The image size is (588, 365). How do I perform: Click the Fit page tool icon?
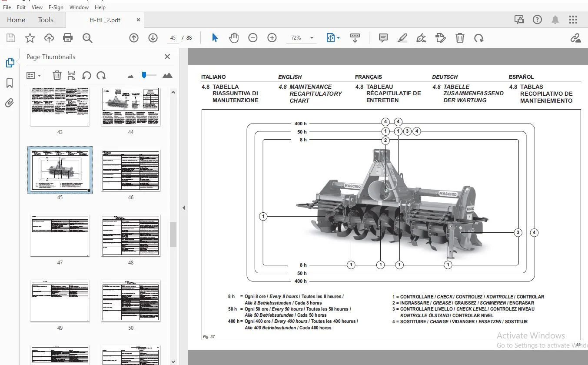click(x=330, y=38)
